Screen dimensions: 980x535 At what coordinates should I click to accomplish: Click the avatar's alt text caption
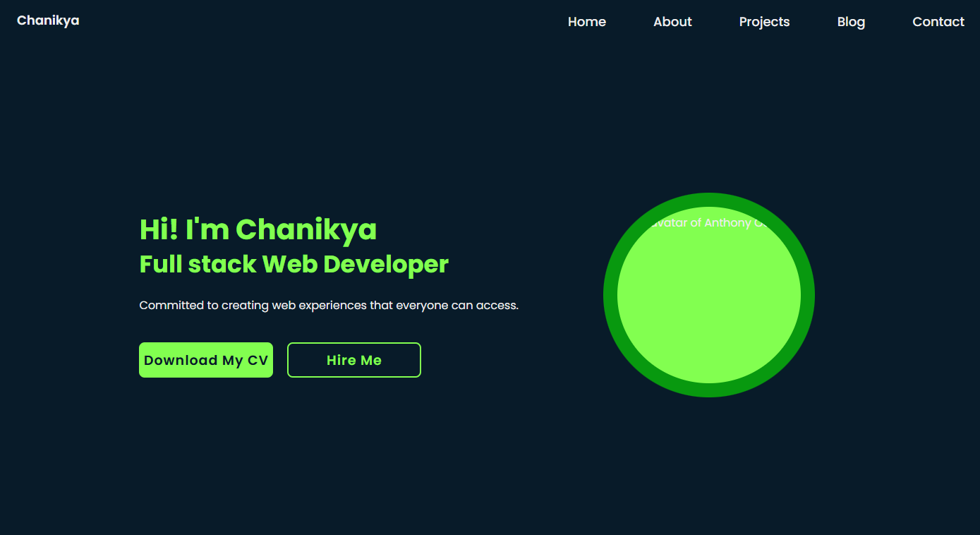tap(706, 223)
